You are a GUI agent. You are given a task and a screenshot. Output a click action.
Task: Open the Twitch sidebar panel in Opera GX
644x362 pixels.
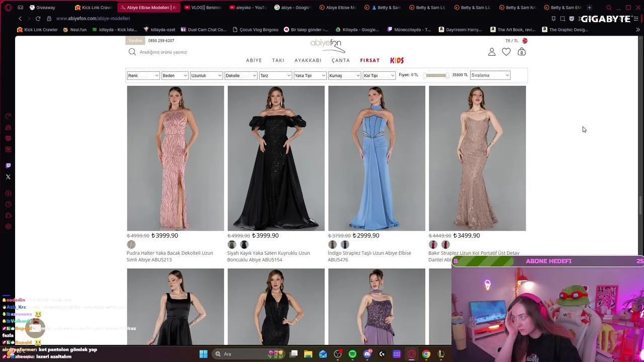(x=8, y=165)
